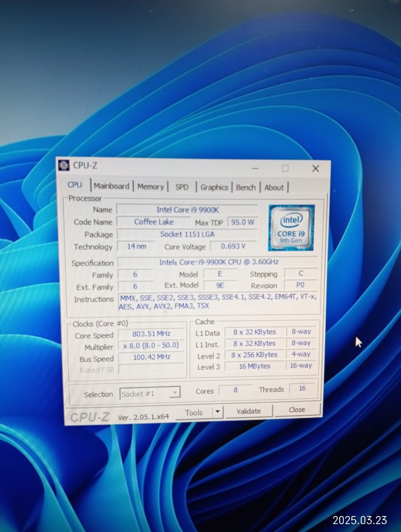Close CPU-Z with the X button
Viewport: 401px width, 532px height.
click(315, 168)
